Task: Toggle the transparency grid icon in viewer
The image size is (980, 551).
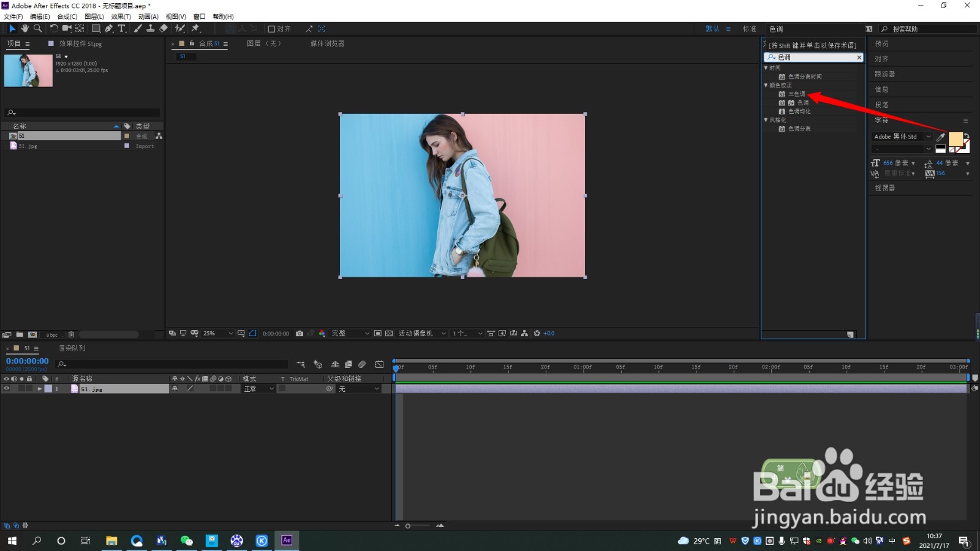Action: tap(389, 334)
